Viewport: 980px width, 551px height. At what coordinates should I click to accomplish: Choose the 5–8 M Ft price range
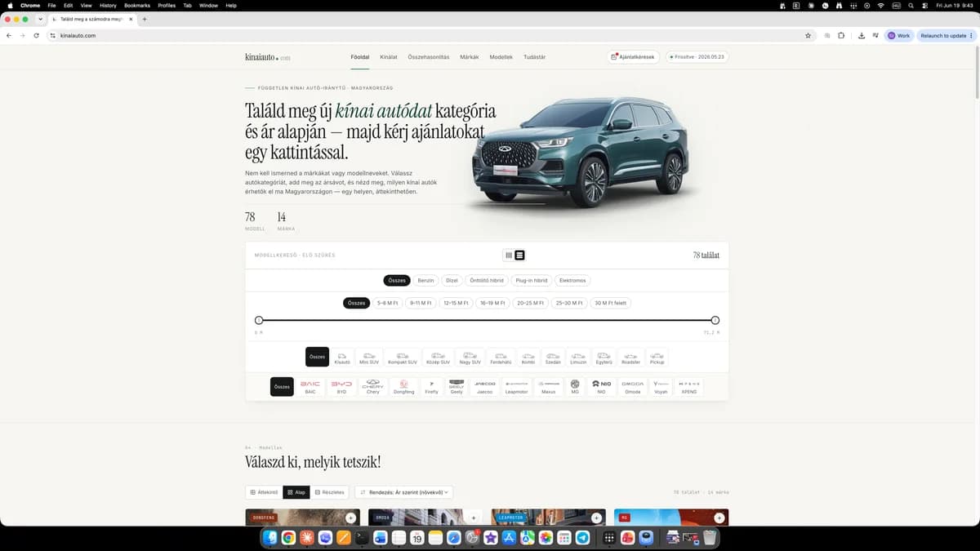click(x=388, y=303)
